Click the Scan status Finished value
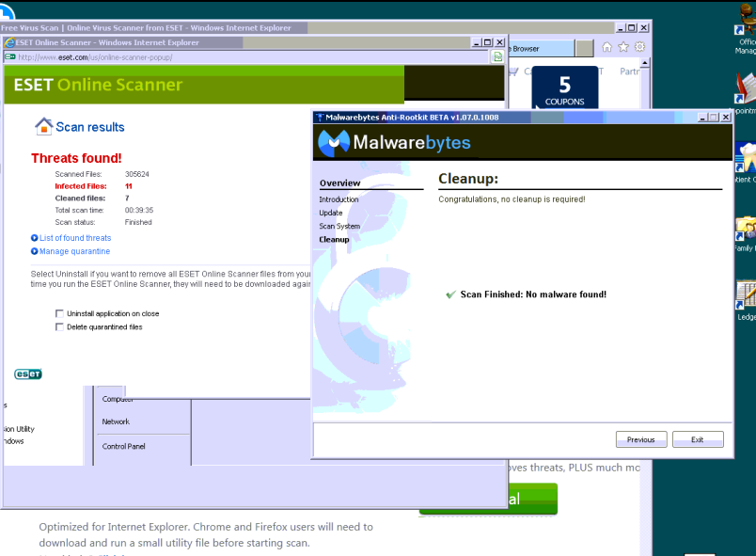Image resolution: width=756 pixels, height=556 pixels. [138, 222]
